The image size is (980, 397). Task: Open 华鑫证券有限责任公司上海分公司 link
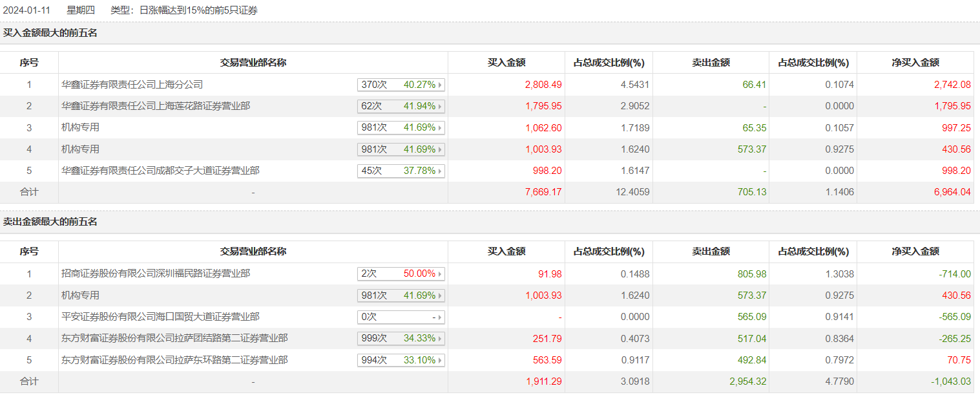coord(132,85)
